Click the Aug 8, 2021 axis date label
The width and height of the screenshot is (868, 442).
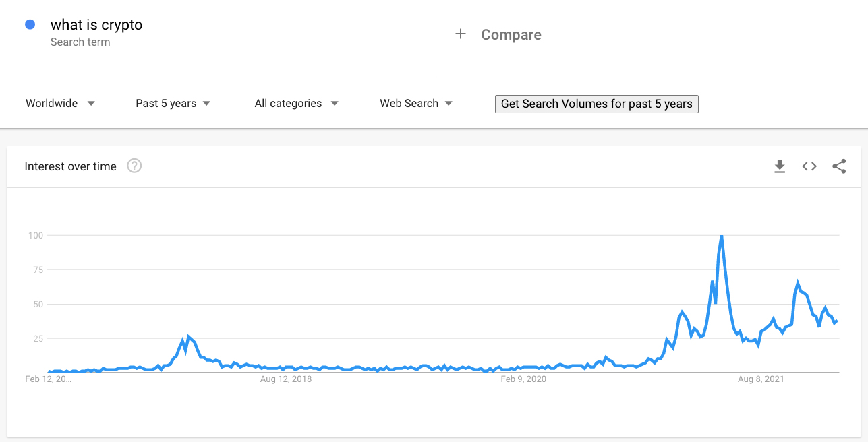coord(761,379)
